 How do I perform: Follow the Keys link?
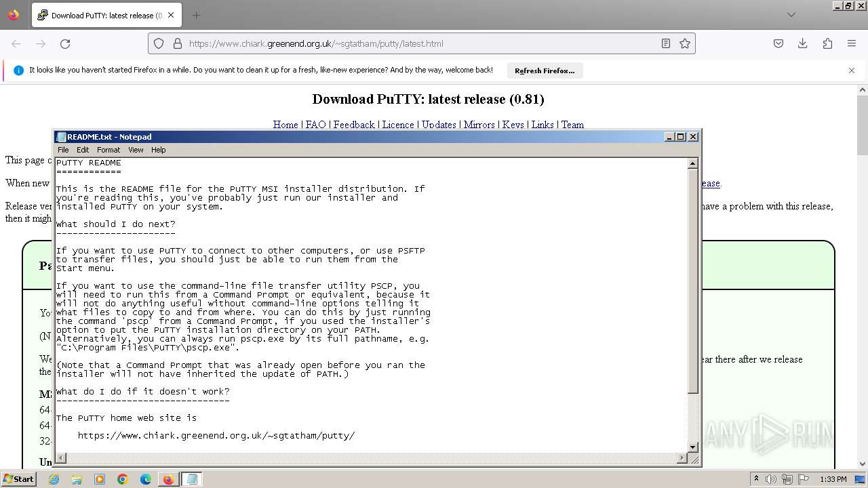[x=513, y=125]
